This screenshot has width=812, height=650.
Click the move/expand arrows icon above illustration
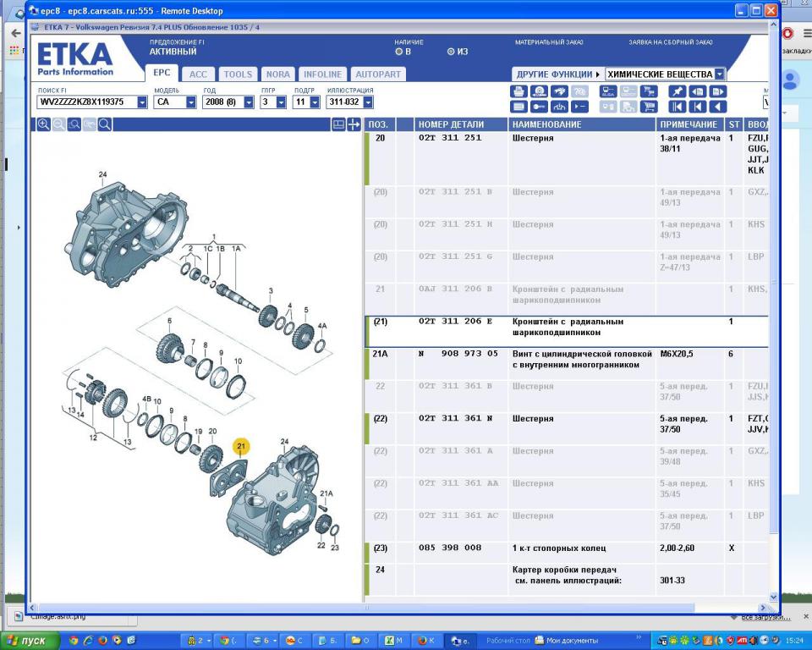coord(354,124)
